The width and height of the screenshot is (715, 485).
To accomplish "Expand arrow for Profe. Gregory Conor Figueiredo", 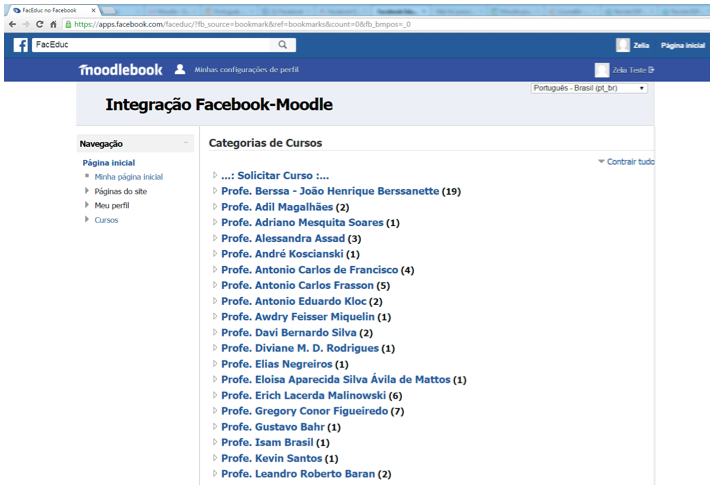I will 215,410.
